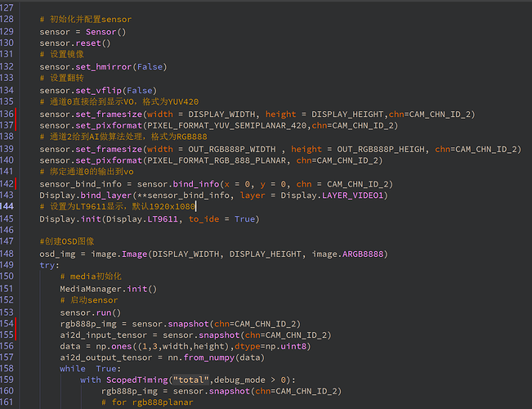This screenshot has width=532, height=409.
Task: Click 'with' keyword before ScopedTiming
Action: click(x=90, y=380)
